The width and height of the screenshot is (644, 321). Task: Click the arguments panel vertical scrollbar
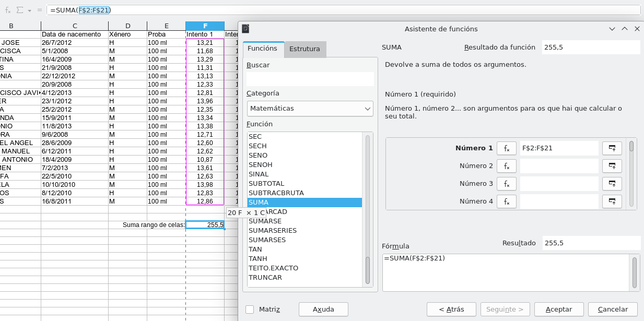tap(631, 174)
